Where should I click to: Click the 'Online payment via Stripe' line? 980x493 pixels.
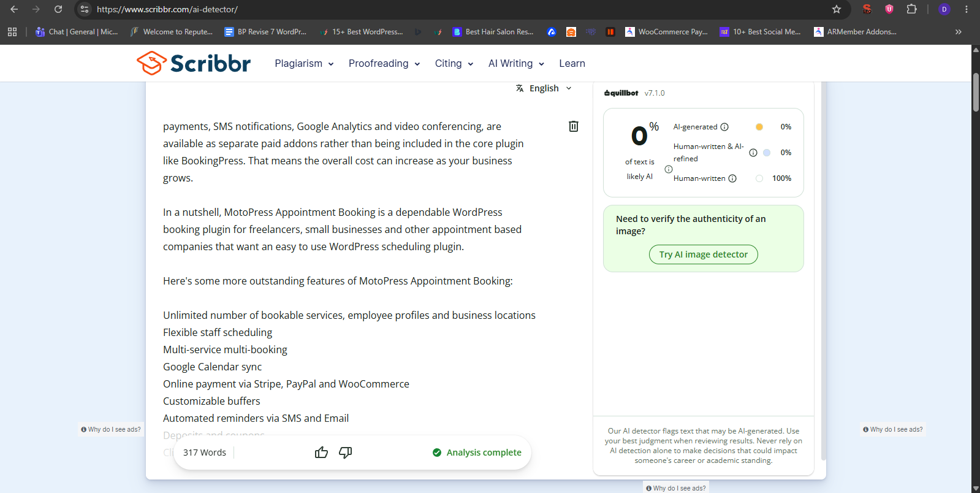click(286, 384)
